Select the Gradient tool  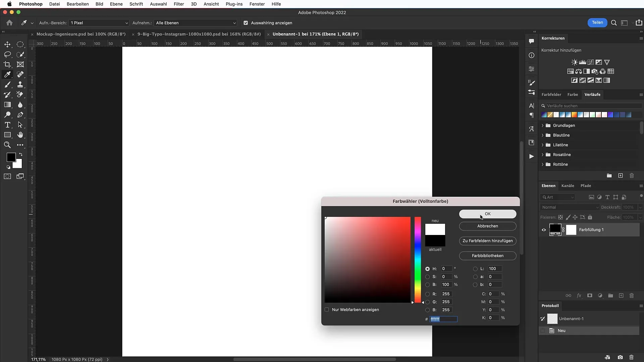coord(7,105)
